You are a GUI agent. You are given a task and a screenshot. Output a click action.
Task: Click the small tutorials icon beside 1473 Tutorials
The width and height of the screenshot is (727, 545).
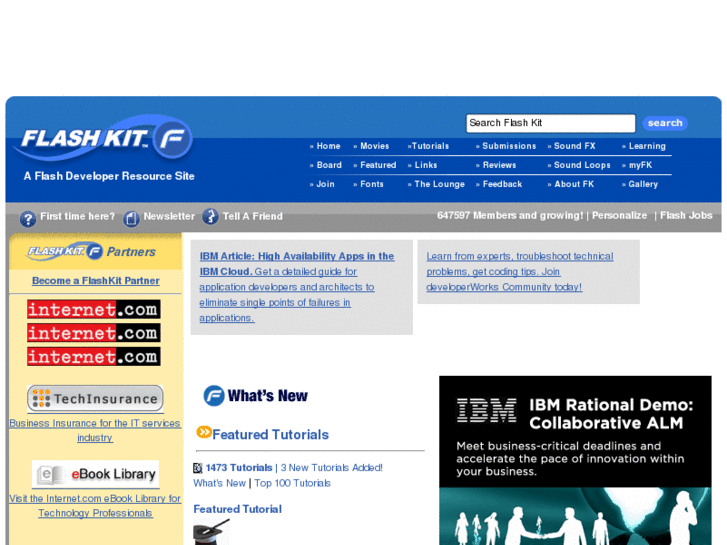tap(198, 468)
